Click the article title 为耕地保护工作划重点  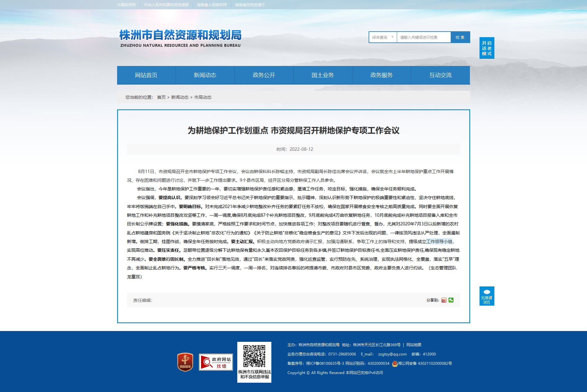pyautogui.click(x=294, y=130)
